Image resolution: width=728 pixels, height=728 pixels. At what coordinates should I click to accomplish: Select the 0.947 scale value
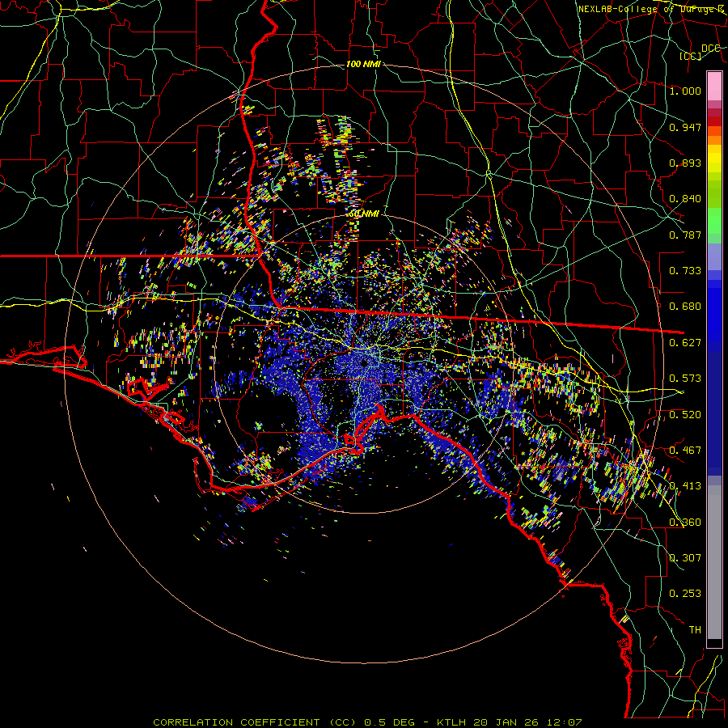point(685,127)
